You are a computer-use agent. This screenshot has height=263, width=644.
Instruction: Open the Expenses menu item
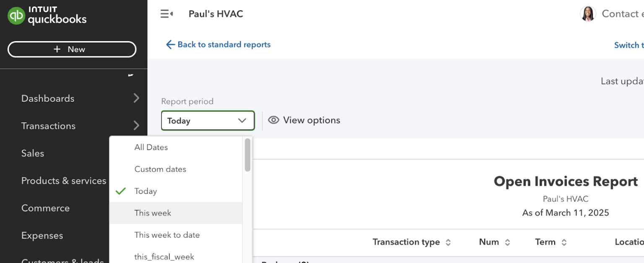[x=42, y=235]
